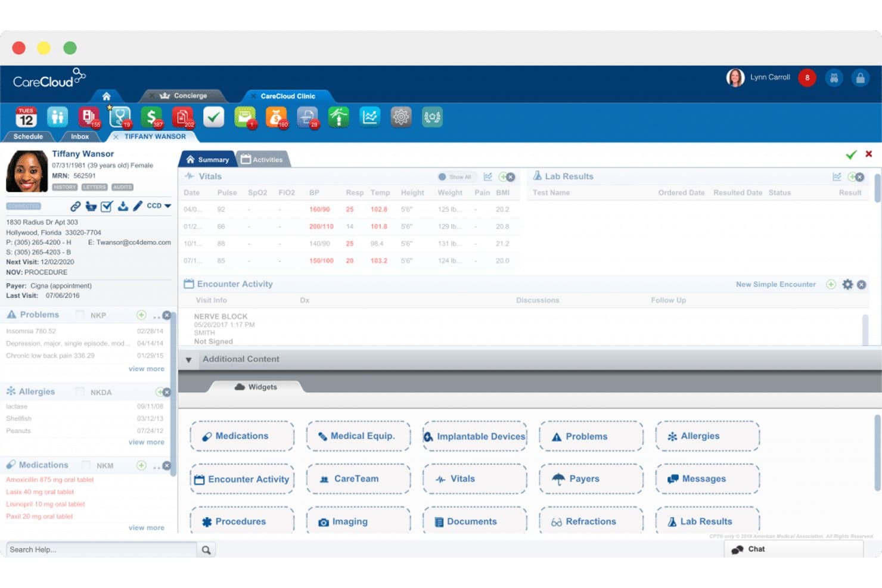Click the pencil edit icon for patient

pos(138,206)
